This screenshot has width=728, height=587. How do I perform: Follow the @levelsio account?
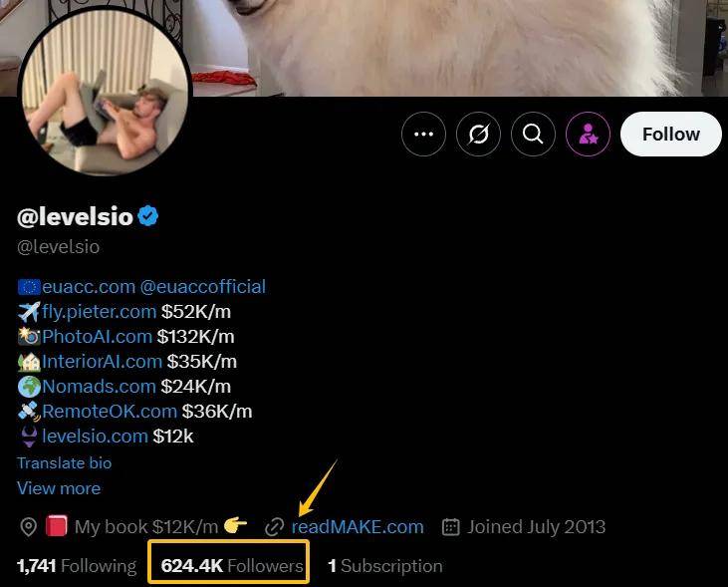[x=671, y=134]
